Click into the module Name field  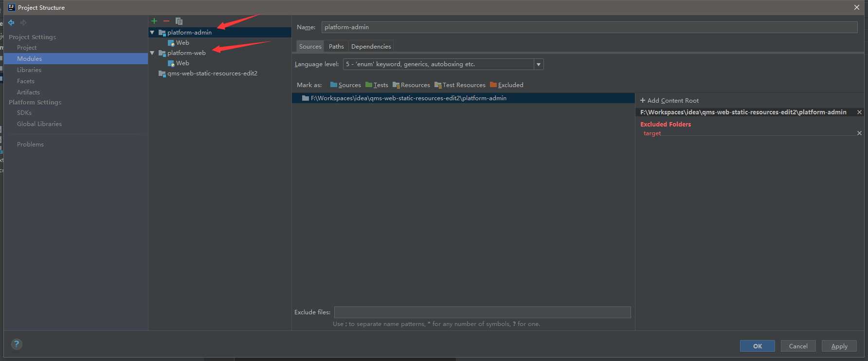pos(589,27)
